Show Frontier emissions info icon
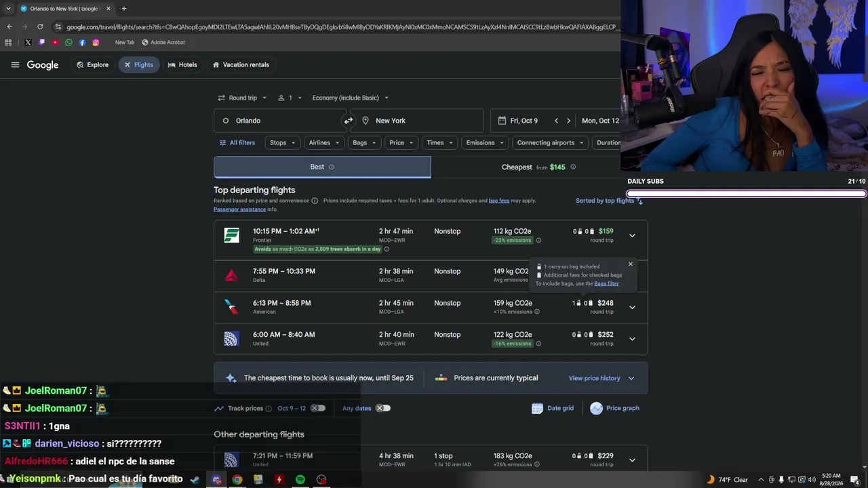 538,240
